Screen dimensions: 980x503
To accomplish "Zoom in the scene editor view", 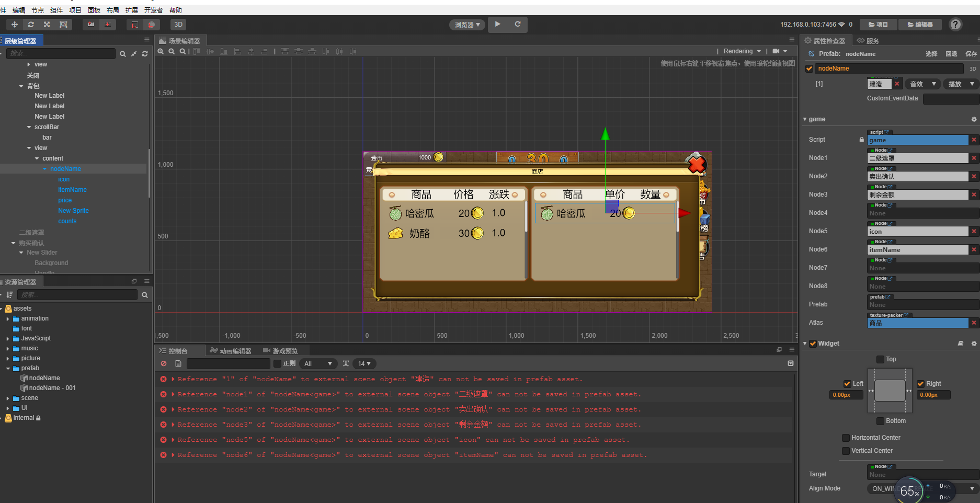I will click(x=161, y=51).
